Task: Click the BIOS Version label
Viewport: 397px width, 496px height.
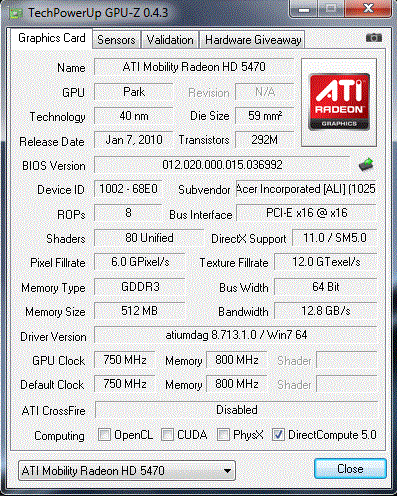Action: (54, 166)
